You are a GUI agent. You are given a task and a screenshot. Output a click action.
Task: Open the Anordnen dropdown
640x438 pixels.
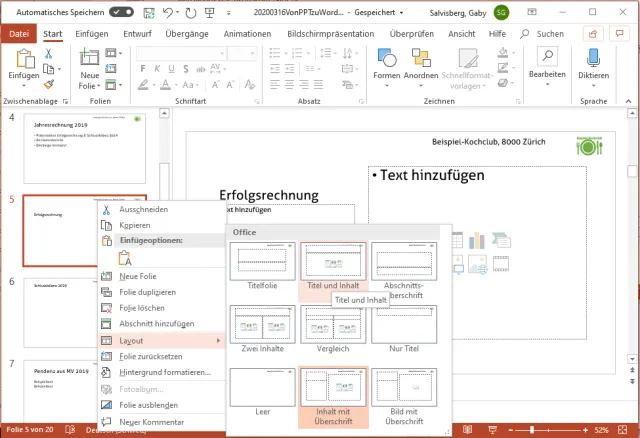point(421,62)
